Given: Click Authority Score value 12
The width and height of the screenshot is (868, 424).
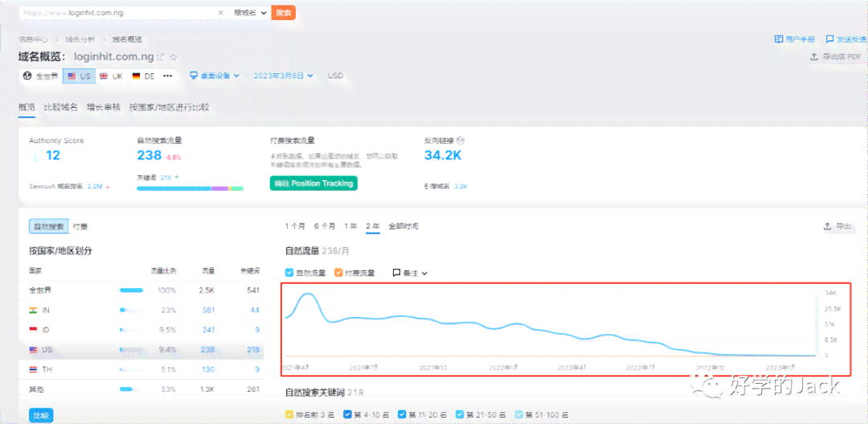Looking at the screenshot, I should click(x=53, y=156).
